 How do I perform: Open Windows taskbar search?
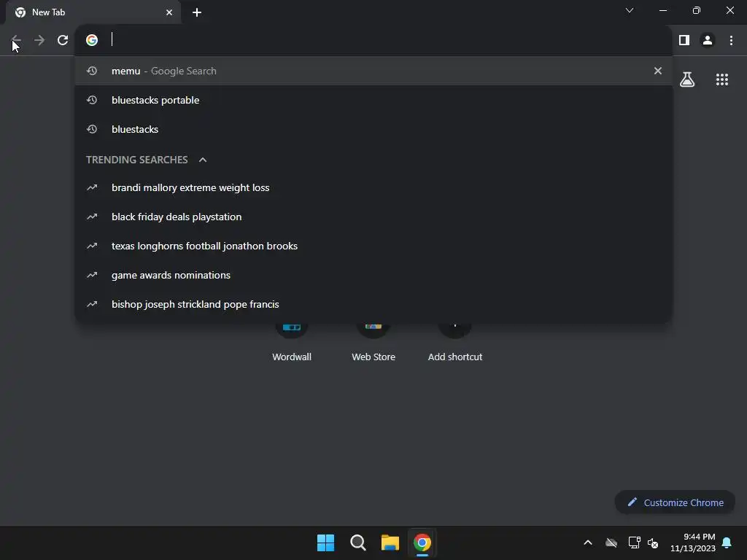(357, 542)
